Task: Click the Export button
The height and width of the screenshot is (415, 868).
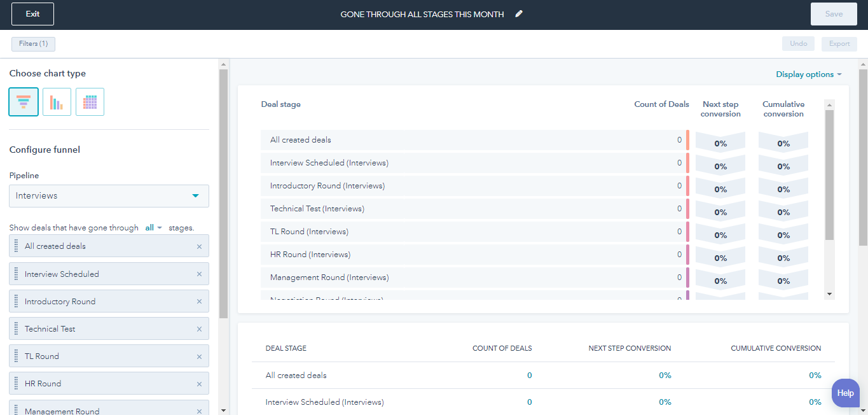Action: tap(839, 43)
